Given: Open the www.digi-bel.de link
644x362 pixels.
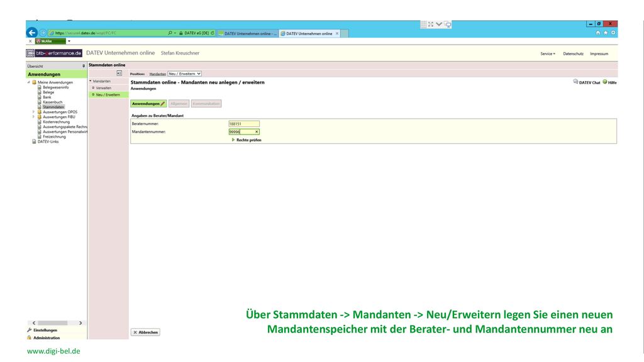Looking at the screenshot, I should click(x=53, y=351).
